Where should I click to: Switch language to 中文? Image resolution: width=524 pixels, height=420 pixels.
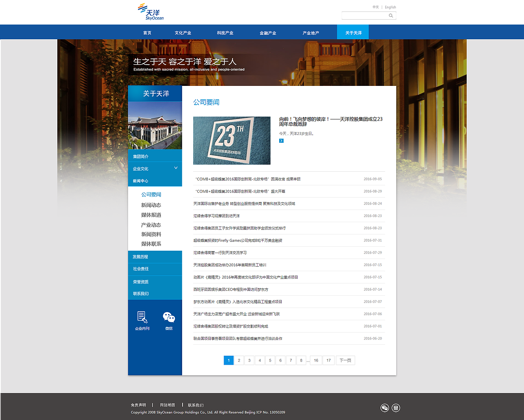coord(376,7)
